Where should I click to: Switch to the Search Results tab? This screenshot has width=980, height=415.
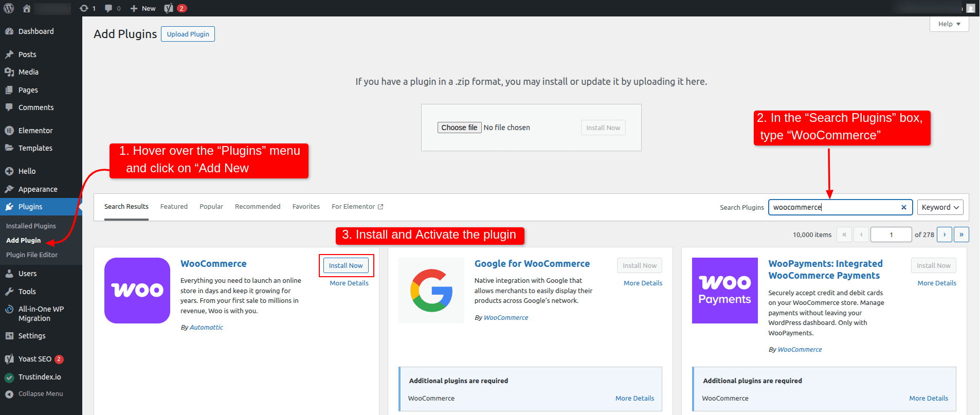(x=126, y=207)
